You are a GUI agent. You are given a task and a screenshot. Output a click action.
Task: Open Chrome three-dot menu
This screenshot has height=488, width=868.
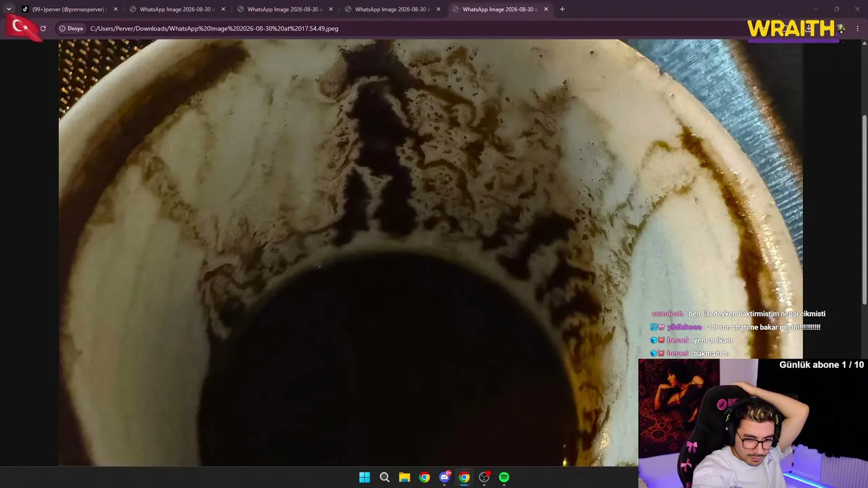pos(858,28)
